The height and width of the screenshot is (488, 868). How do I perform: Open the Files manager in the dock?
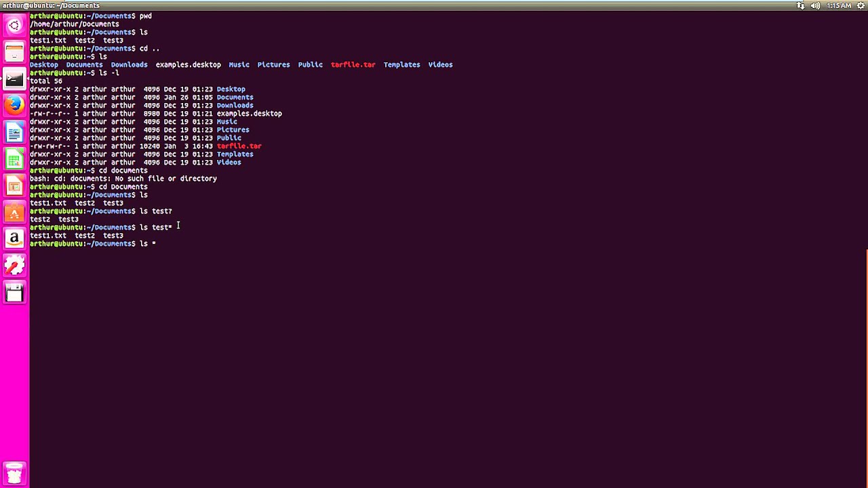14,52
